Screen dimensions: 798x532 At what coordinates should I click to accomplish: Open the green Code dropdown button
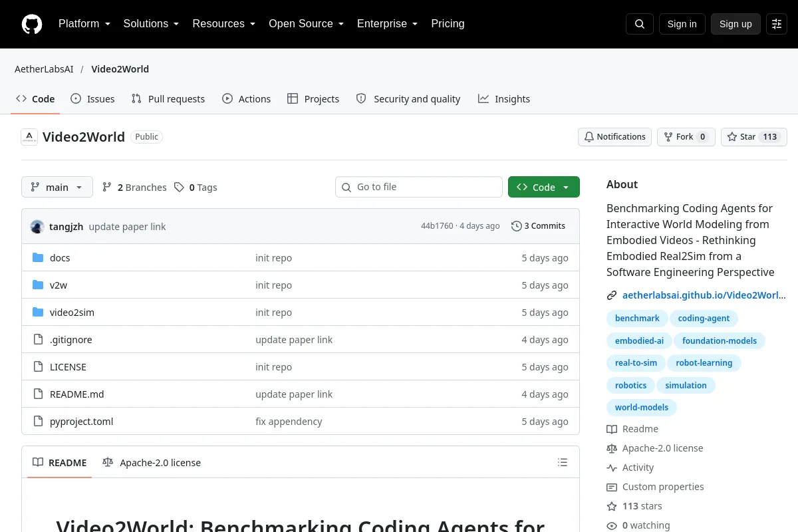(x=544, y=188)
